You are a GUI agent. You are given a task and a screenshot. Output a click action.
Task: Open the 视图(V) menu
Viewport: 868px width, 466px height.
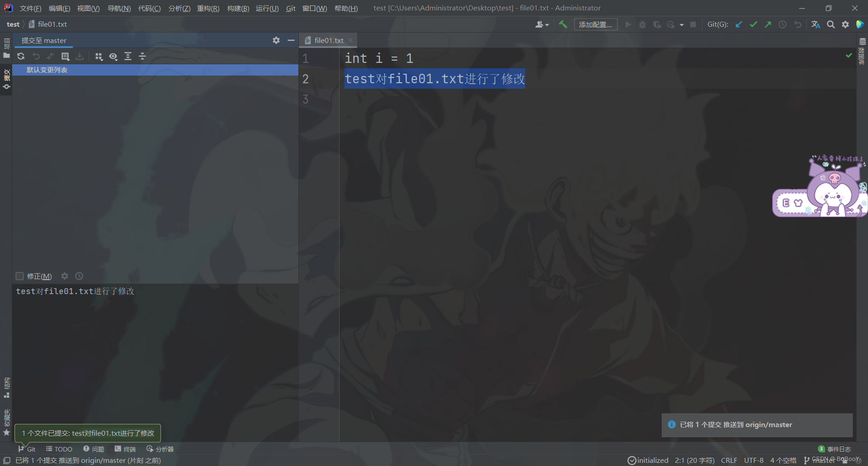click(88, 8)
